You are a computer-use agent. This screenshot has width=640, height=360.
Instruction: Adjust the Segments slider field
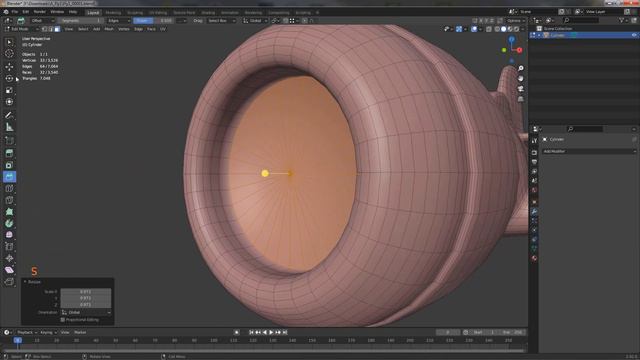pyautogui.click(x=80, y=20)
